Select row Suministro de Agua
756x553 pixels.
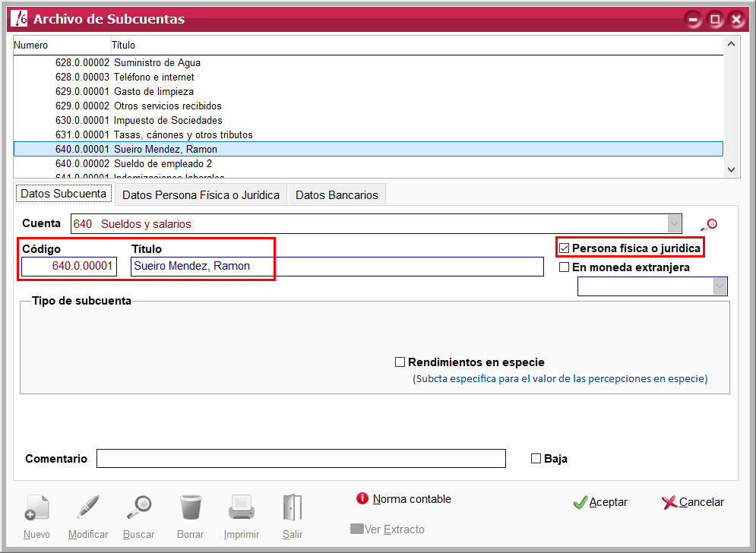coord(369,63)
